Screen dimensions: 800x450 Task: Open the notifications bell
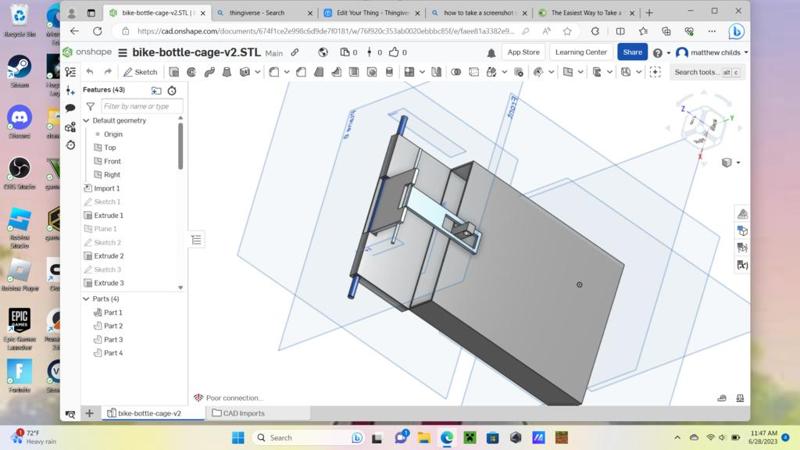[491, 53]
